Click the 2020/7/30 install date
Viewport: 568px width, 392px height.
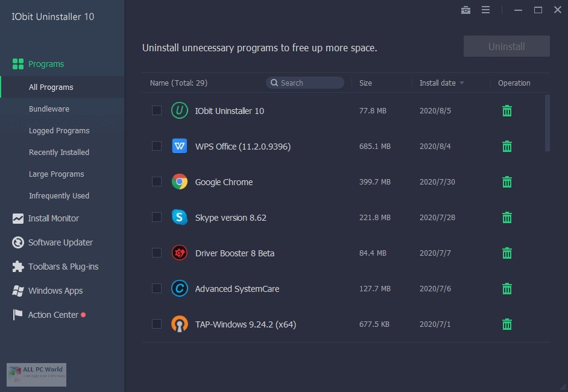point(437,182)
